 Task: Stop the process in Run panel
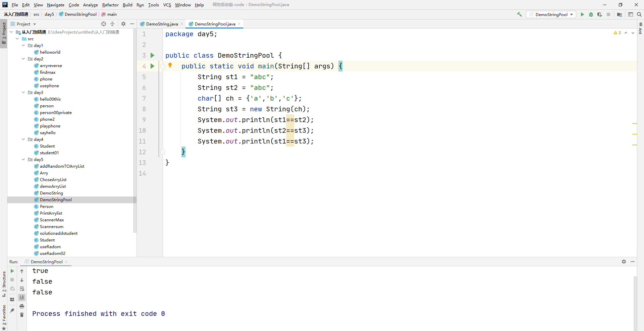click(x=12, y=280)
